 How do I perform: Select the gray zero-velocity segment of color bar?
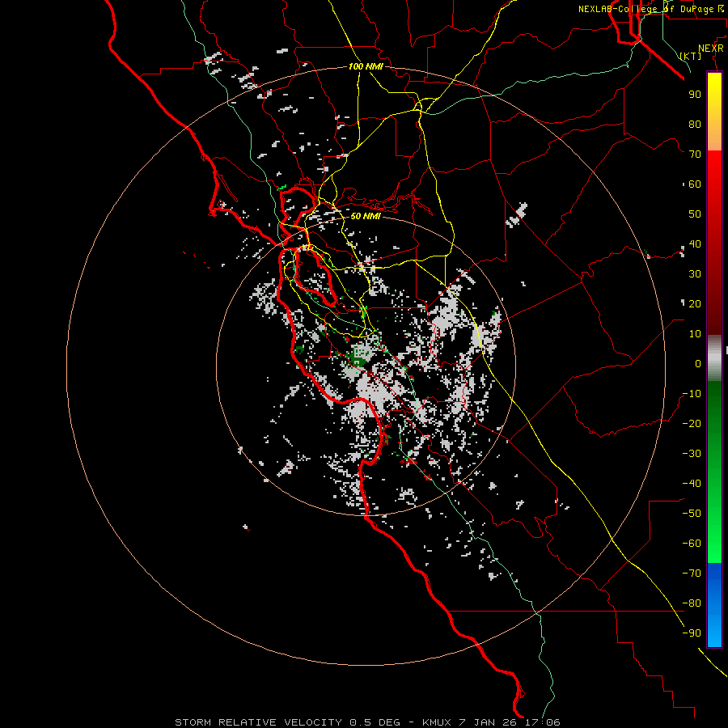click(714, 358)
